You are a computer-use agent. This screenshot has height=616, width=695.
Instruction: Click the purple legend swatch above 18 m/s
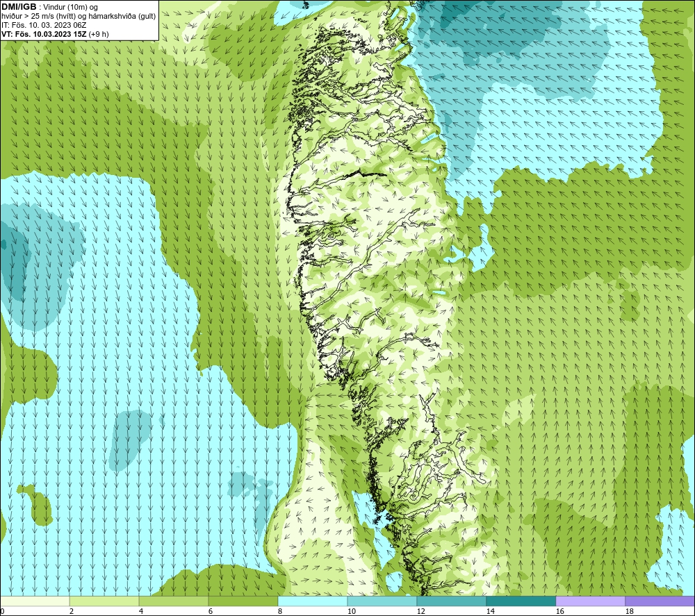click(x=660, y=601)
